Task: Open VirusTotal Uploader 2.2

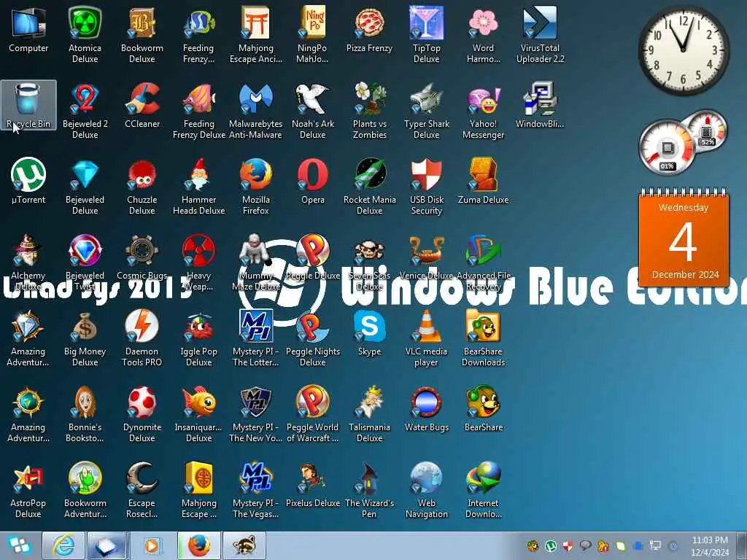Action: coord(541,34)
